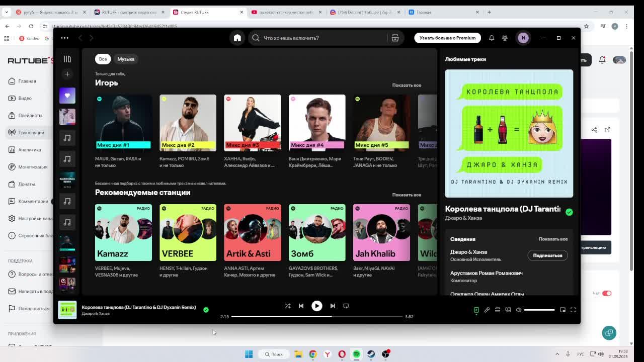This screenshot has width=644, height=362.
Task: Adjust the Spotify volume slider
Action: pyautogui.click(x=539, y=310)
